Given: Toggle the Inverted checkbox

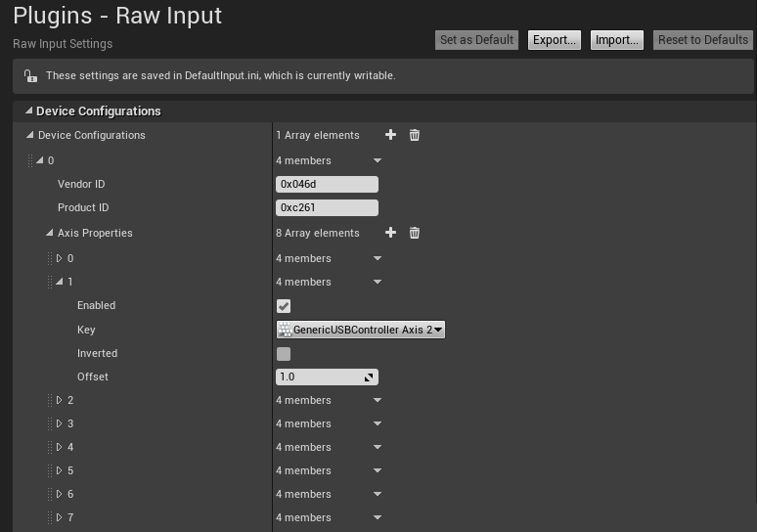Looking at the screenshot, I should click(x=284, y=354).
